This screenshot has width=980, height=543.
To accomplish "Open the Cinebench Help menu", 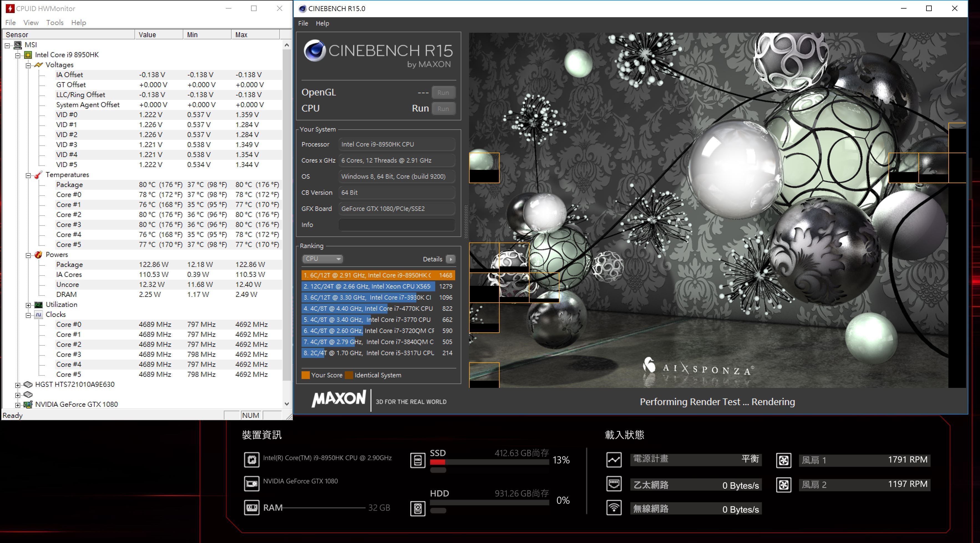I will tap(322, 23).
